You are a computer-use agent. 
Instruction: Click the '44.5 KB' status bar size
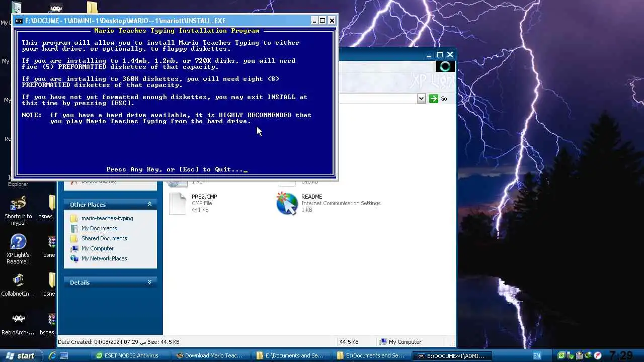pyautogui.click(x=349, y=342)
